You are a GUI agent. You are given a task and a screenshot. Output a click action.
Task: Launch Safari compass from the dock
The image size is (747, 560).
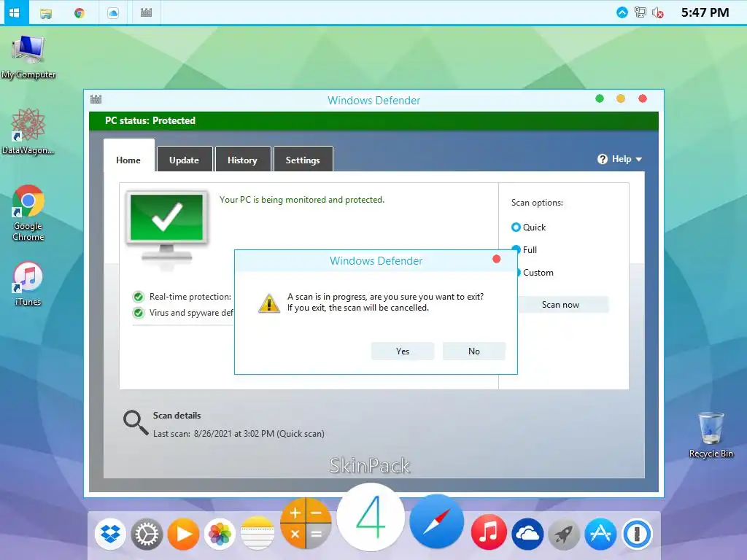[x=436, y=521]
